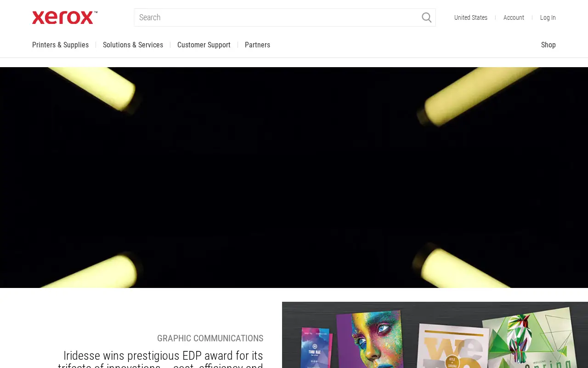Go to Shop
This screenshot has height=368, width=588.
click(x=548, y=45)
